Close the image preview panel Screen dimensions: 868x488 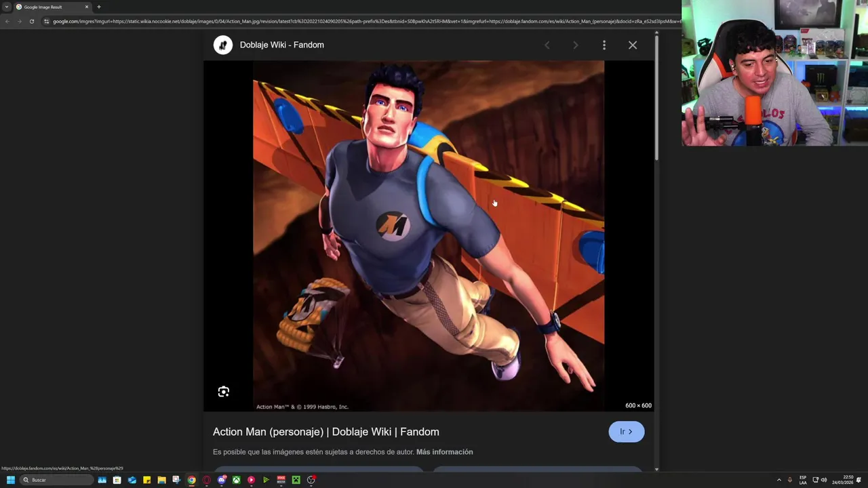(633, 45)
